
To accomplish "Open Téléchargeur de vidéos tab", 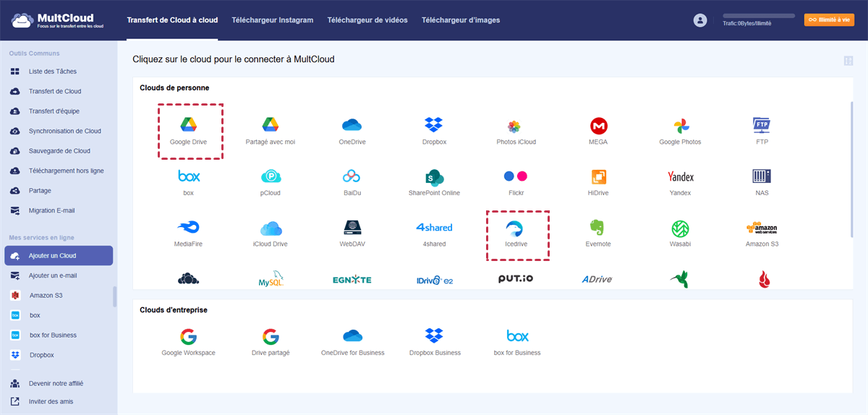I will coord(367,20).
